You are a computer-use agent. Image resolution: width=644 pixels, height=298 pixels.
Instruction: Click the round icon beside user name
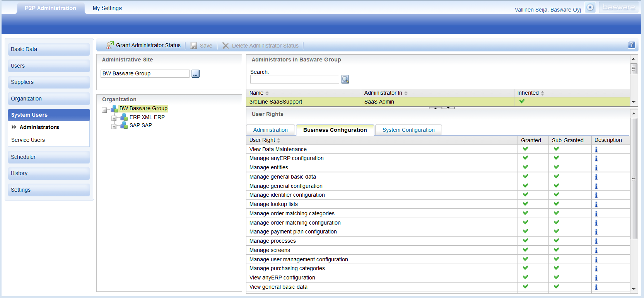[x=590, y=7]
